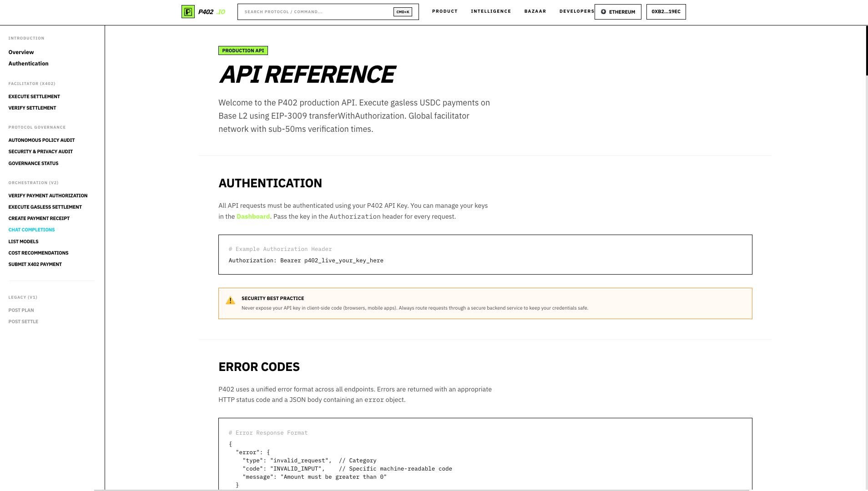Navigate to Authentication in the sidebar
This screenshot has height=491, width=868.
[28, 63]
